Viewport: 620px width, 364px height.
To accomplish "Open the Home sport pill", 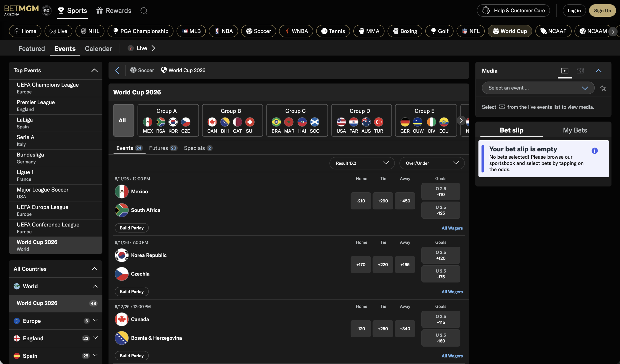I will click(25, 31).
